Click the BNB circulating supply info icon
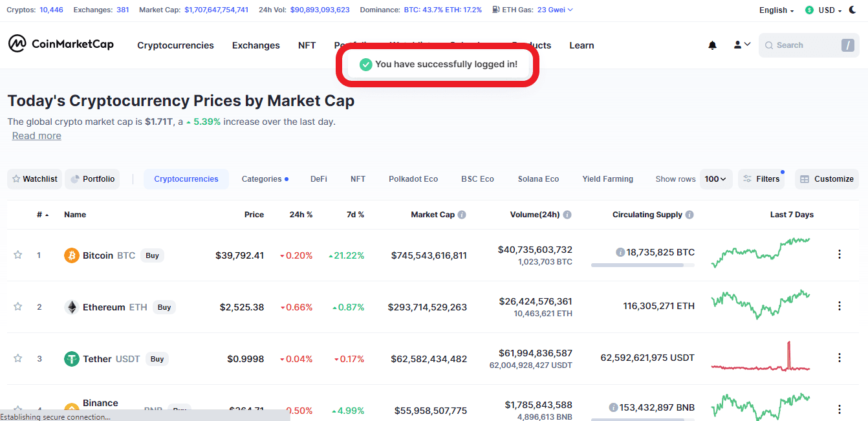Screen dimensions: 868x421 [x=613, y=407]
